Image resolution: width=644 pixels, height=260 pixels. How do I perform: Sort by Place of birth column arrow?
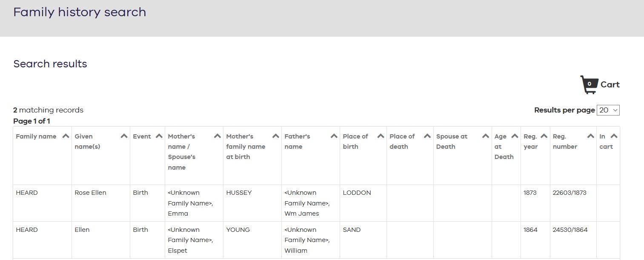click(381, 136)
